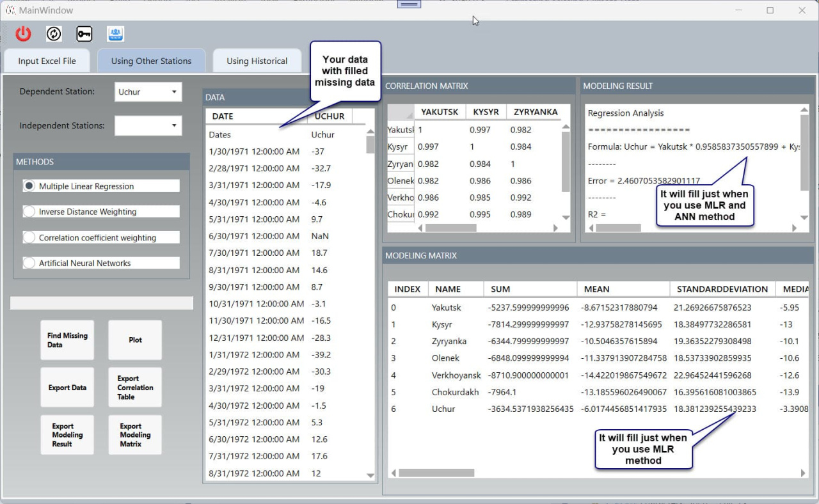
Task: Select the Chokurdakh row in Modeling Matrix
Action: pos(598,392)
